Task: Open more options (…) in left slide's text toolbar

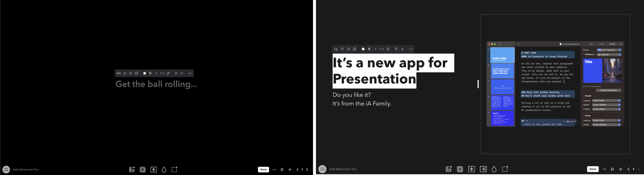Action: pyautogui.click(x=190, y=73)
